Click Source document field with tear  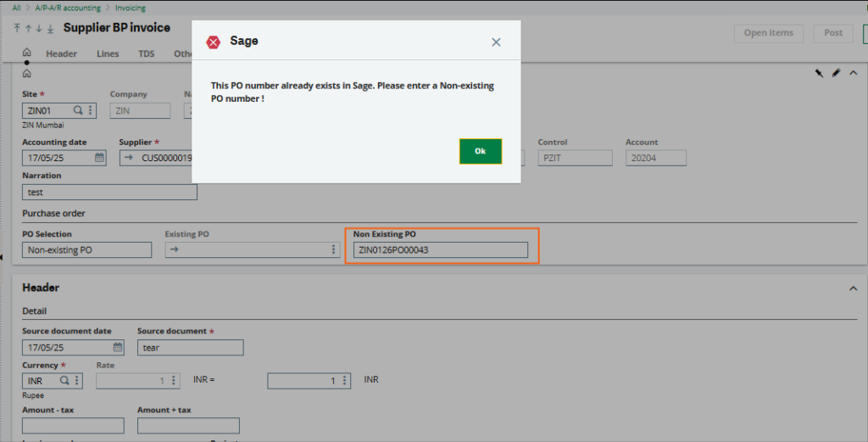(191, 348)
